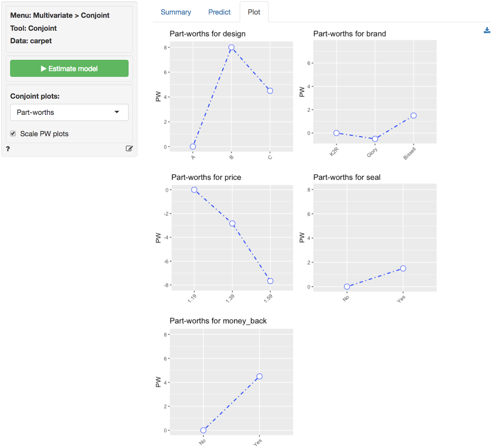Click the Yes point in seal plot
Screen dimensions: 492x448
pos(403,268)
